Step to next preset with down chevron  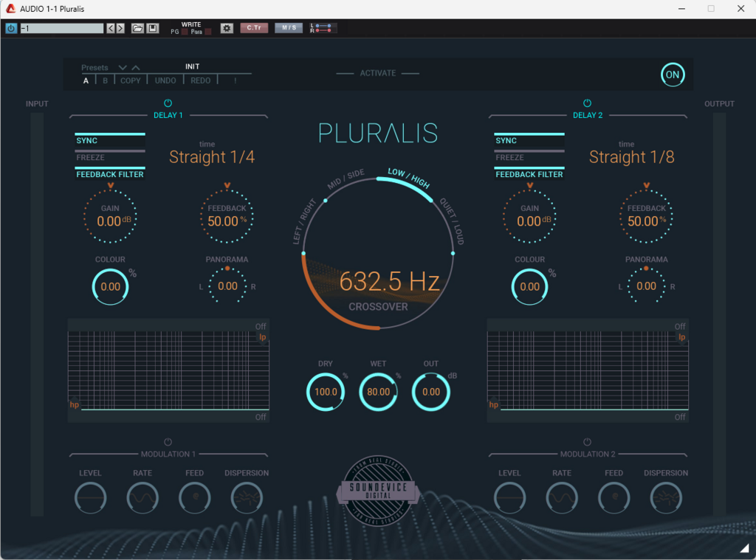point(123,67)
